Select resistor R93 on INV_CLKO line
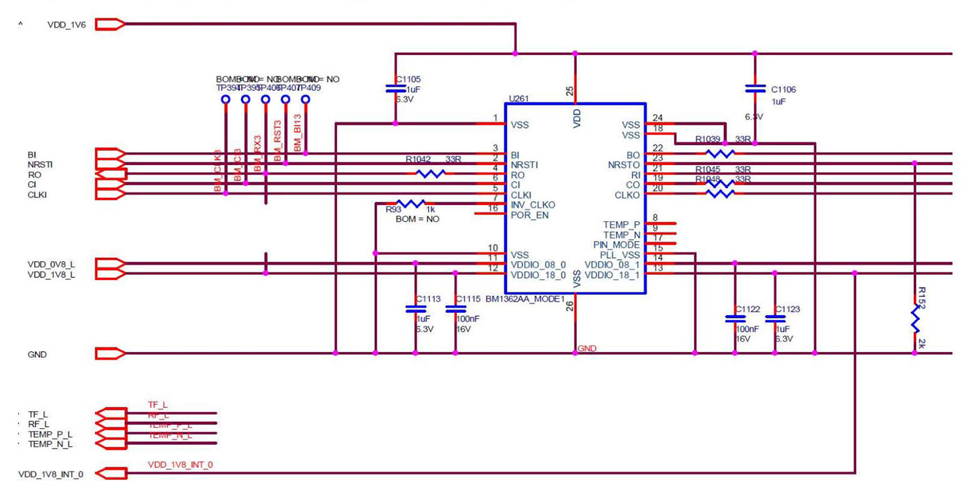Viewport: 980px width, 489px height. click(411, 204)
